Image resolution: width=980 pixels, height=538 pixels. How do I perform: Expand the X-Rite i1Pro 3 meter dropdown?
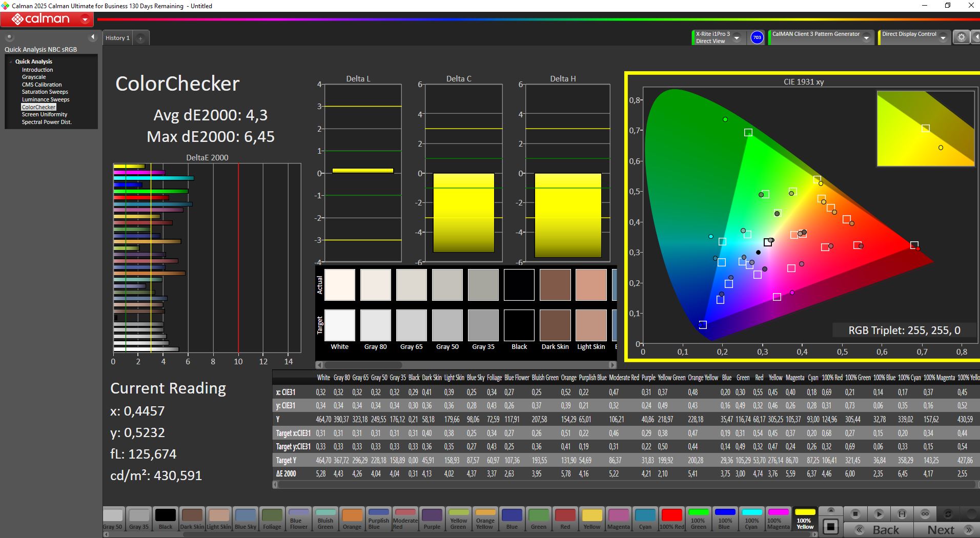(x=737, y=38)
